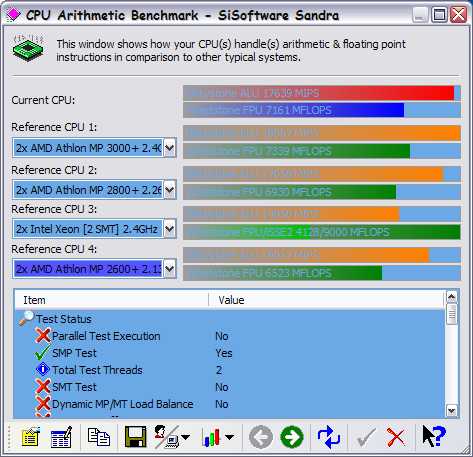Click the context help cursor icon
This screenshot has height=457, width=473.
pos(434,436)
